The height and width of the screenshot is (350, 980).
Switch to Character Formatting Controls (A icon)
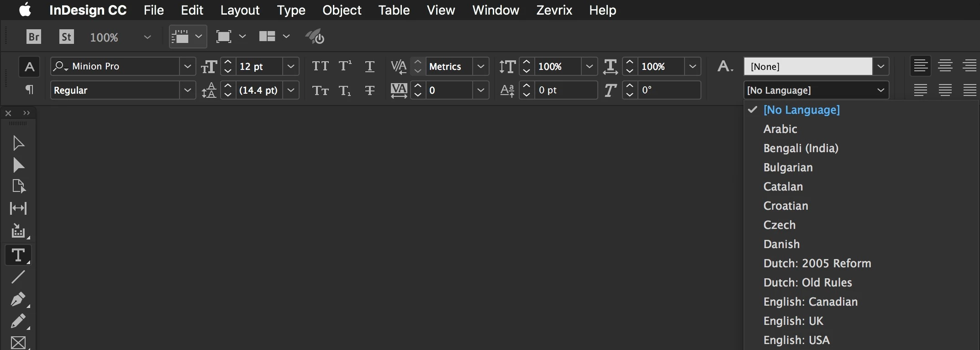29,67
